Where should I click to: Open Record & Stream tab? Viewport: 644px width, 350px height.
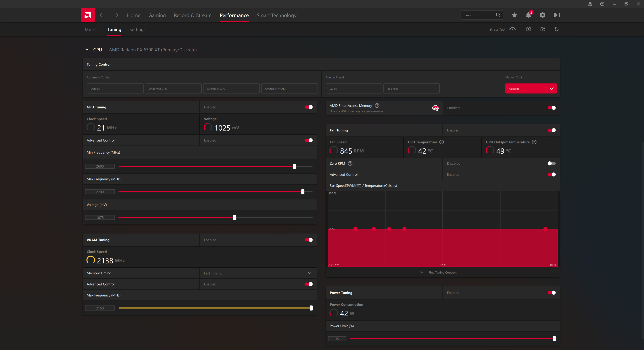click(x=193, y=15)
